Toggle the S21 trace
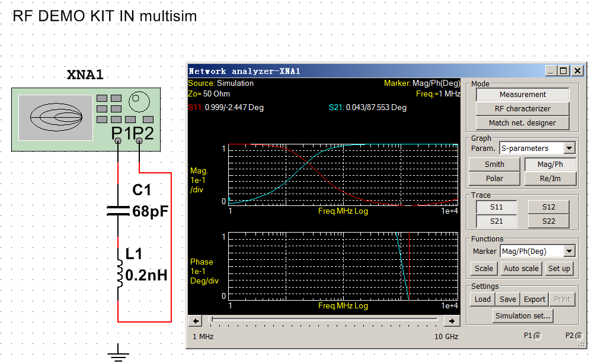 click(496, 221)
